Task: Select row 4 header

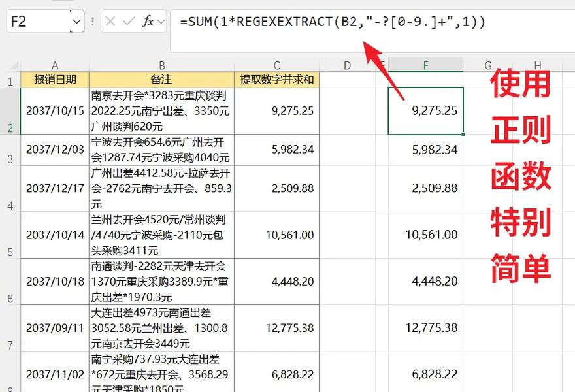Action: click(10, 188)
